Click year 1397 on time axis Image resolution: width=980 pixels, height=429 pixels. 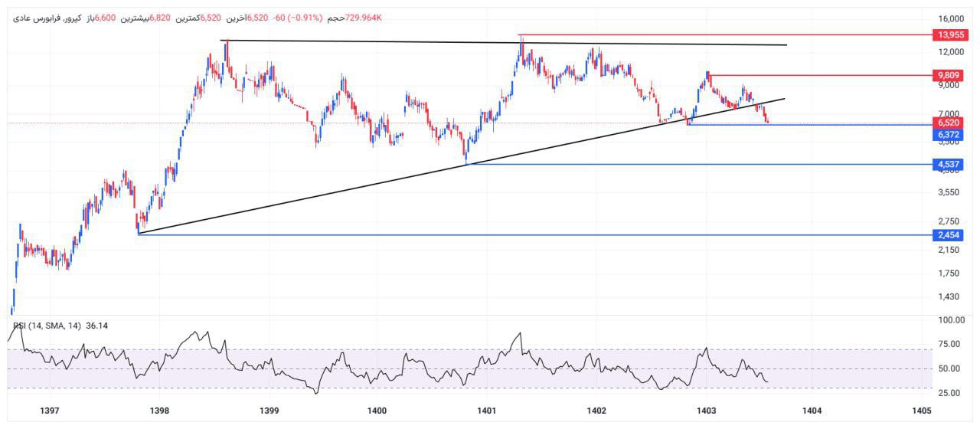coord(50,411)
